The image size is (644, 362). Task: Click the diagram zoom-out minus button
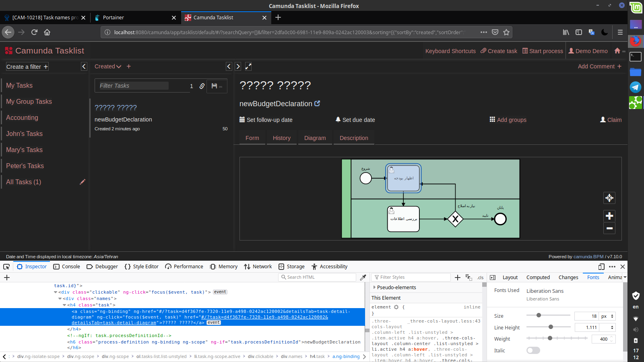(x=609, y=228)
